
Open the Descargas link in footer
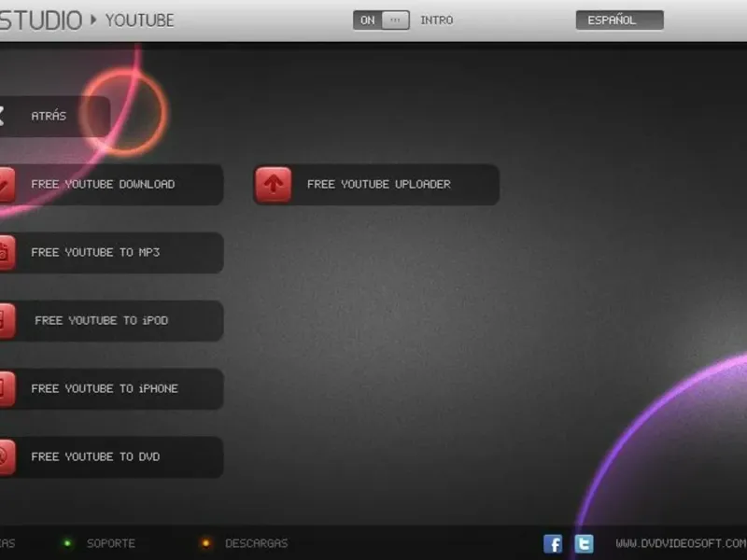[x=256, y=543]
